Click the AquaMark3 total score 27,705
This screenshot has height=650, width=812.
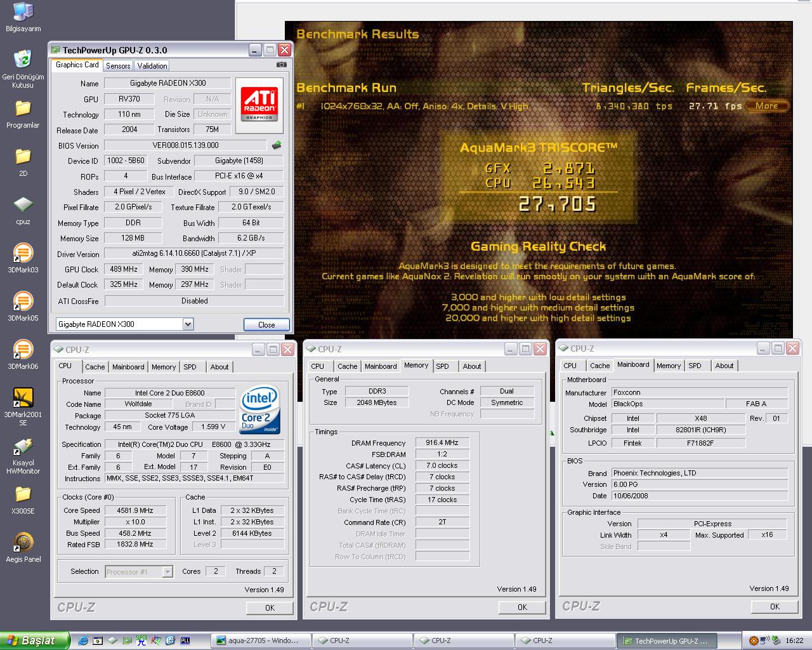click(x=557, y=204)
